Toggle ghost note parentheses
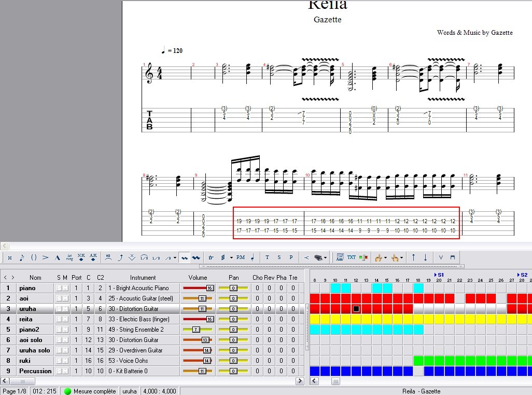The image size is (532, 395). [x=34, y=258]
